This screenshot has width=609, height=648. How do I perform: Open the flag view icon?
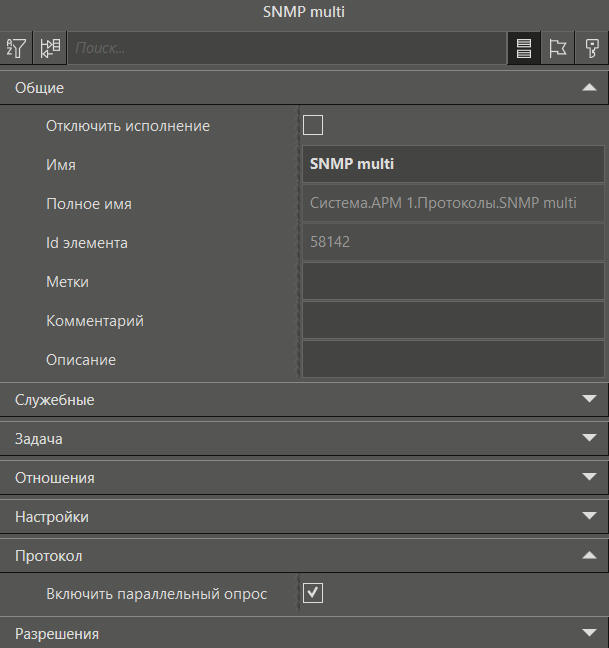(x=557, y=48)
